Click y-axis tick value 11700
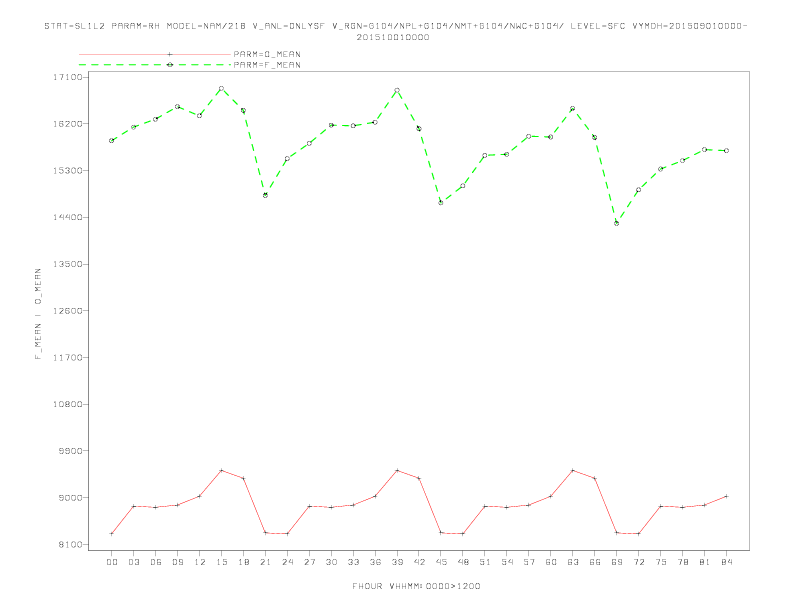 [x=68, y=358]
